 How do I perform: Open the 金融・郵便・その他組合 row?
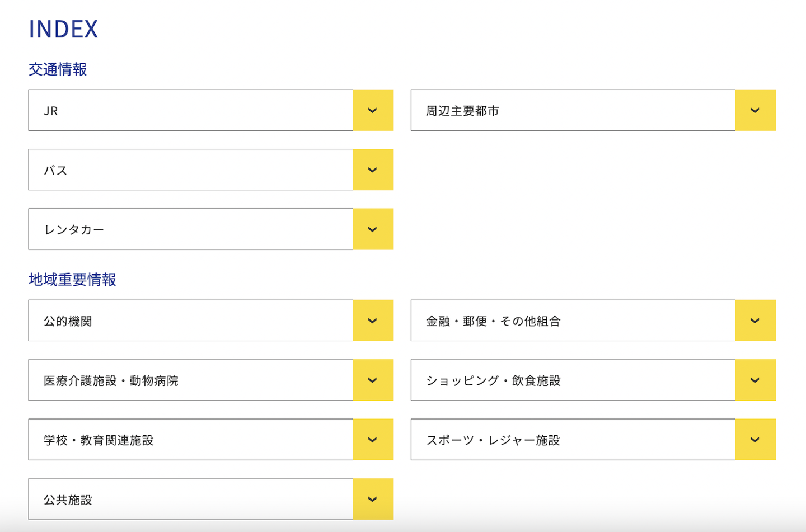pyautogui.click(x=573, y=321)
